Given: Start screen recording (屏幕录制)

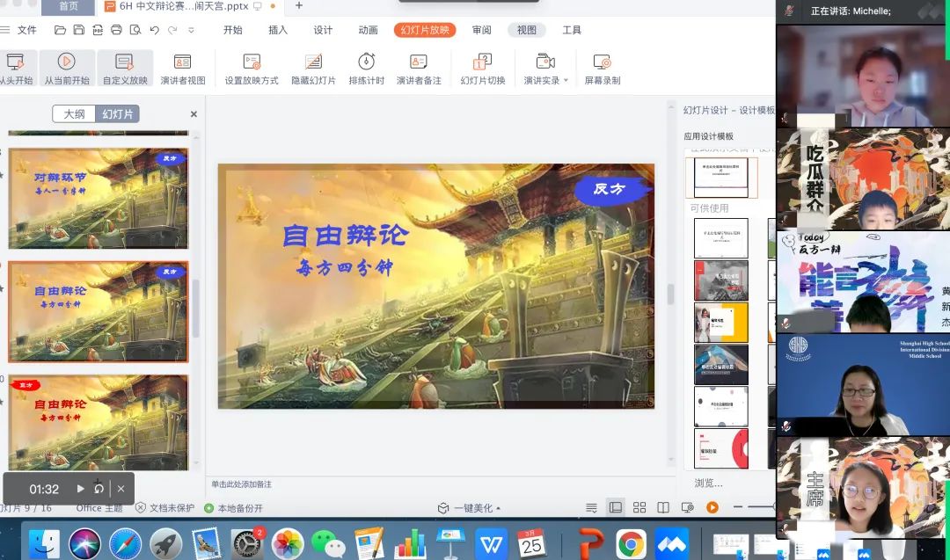Looking at the screenshot, I should [x=603, y=68].
